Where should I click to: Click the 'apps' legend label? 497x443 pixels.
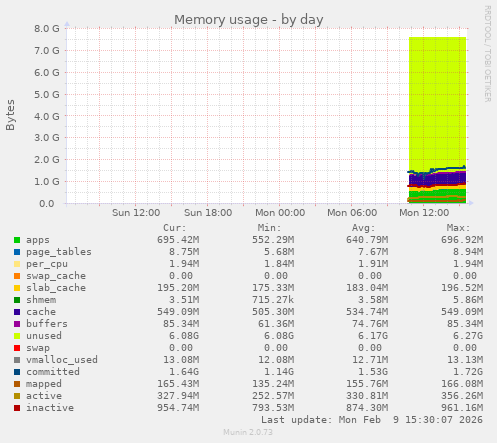[x=38, y=240]
